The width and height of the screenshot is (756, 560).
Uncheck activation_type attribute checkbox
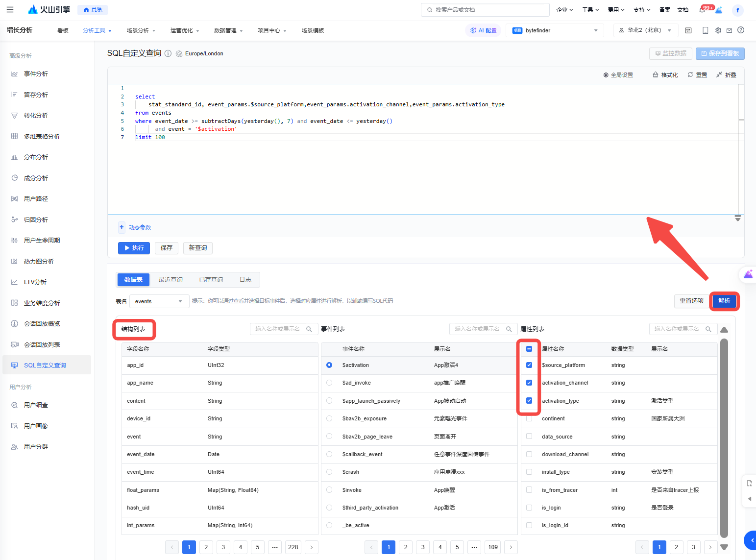tap(529, 401)
